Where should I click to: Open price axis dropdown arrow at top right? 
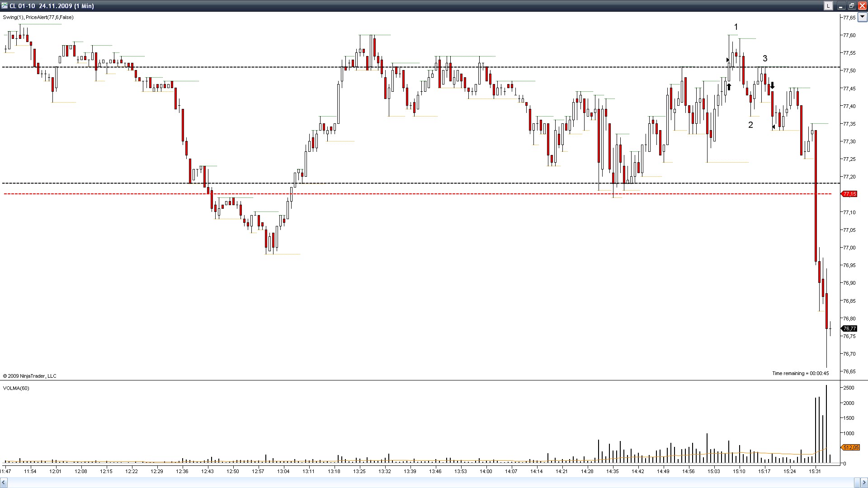coord(862,17)
